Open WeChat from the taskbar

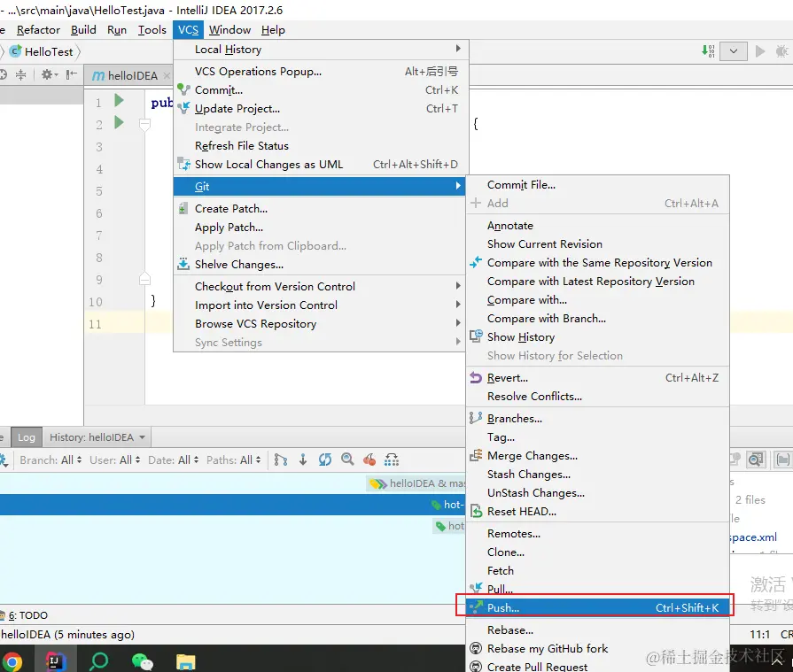(x=142, y=661)
